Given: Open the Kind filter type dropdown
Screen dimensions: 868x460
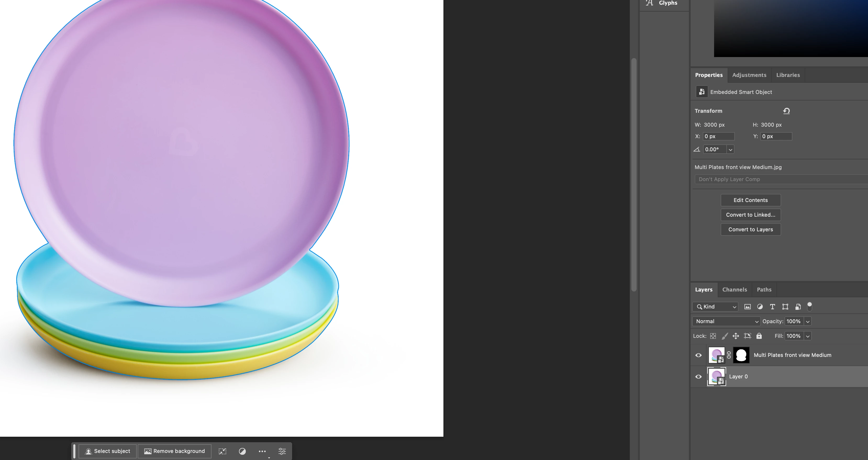Looking at the screenshot, I should click(x=715, y=306).
